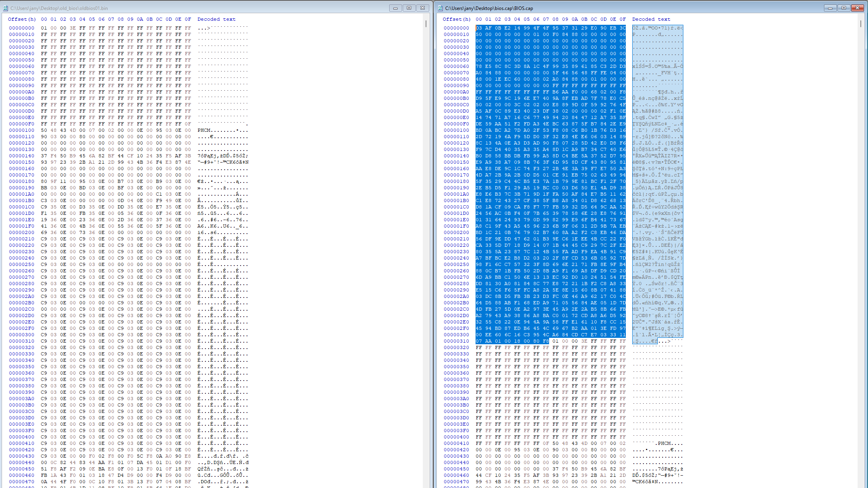Select offset 00000100 row label in oldbios01.bin
868x488 pixels.
[x=22, y=130]
